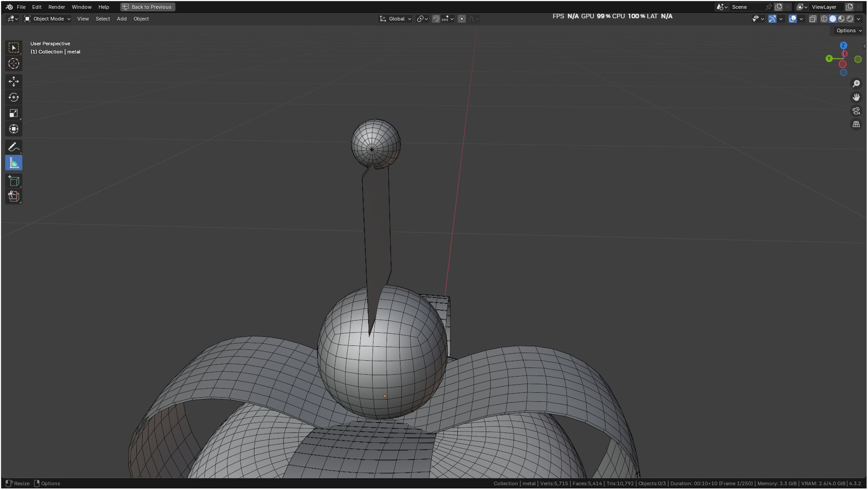Toggle the camera view icon
Viewport: 868px width, 490px height.
[x=856, y=111]
